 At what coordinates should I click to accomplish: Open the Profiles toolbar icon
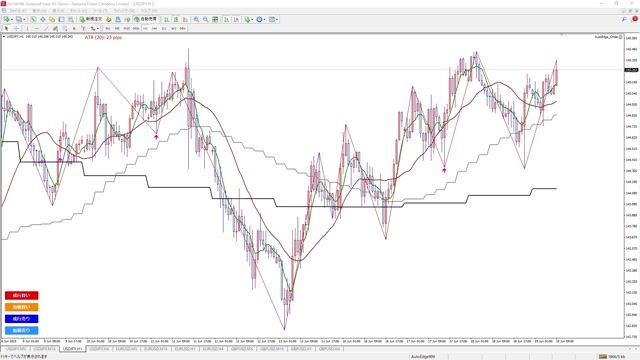coord(18,19)
